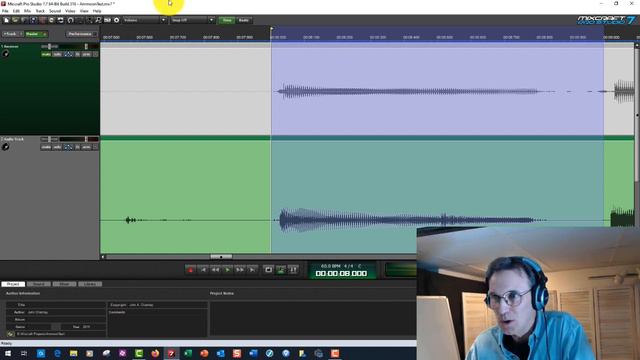Toggle the Loop mode icon in transport
Image resolution: width=640 pixels, height=360 pixels.
point(268,269)
